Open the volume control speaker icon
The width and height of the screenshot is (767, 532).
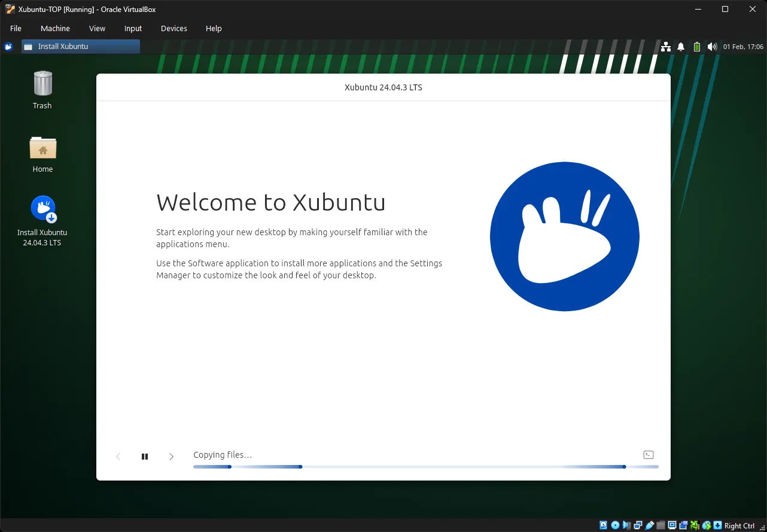click(x=712, y=46)
